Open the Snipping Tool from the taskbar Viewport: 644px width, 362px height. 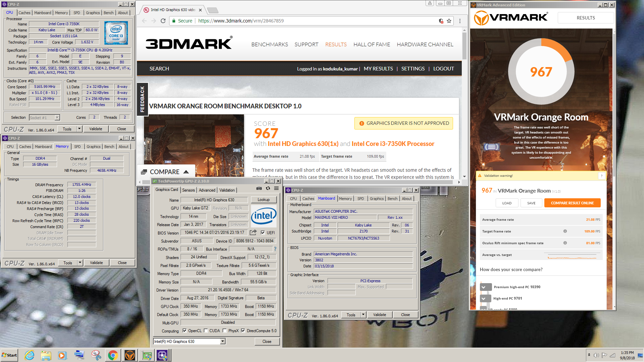96,355
